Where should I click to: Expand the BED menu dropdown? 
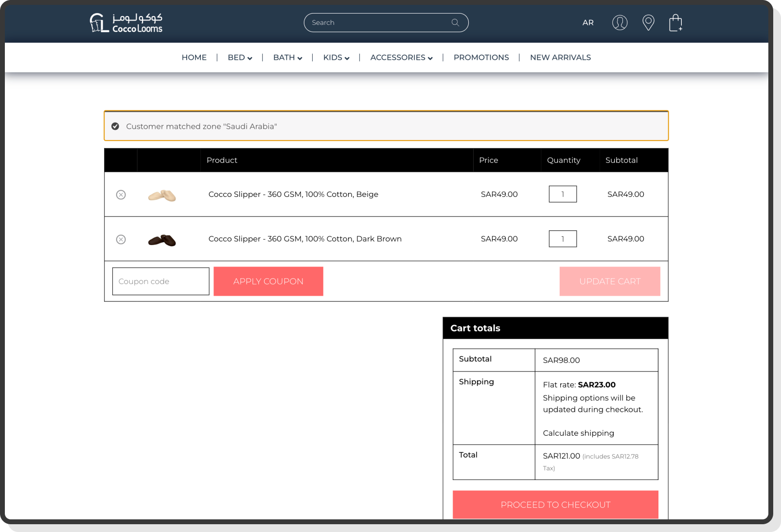(239, 57)
